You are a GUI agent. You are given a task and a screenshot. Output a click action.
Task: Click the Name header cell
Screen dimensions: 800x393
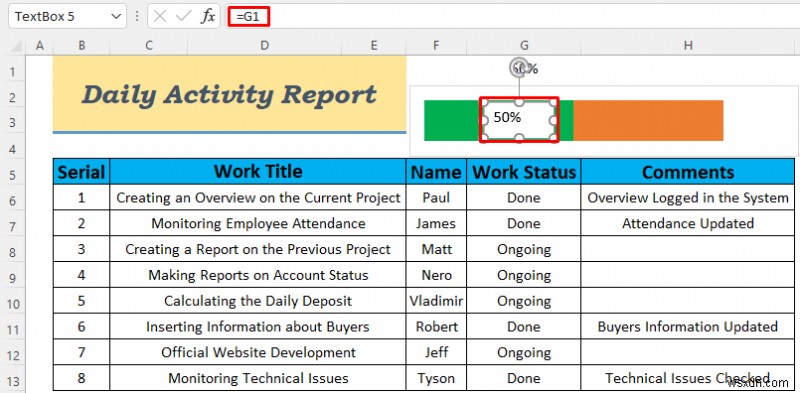(x=436, y=171)
